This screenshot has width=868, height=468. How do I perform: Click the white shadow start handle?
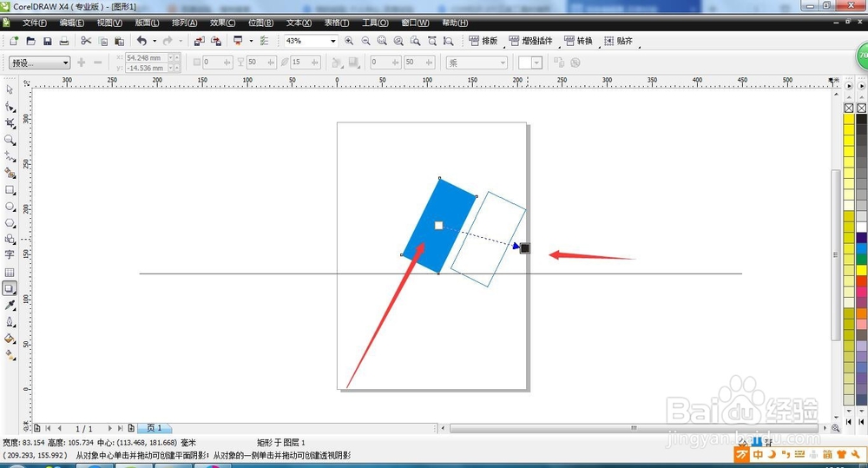438,226
